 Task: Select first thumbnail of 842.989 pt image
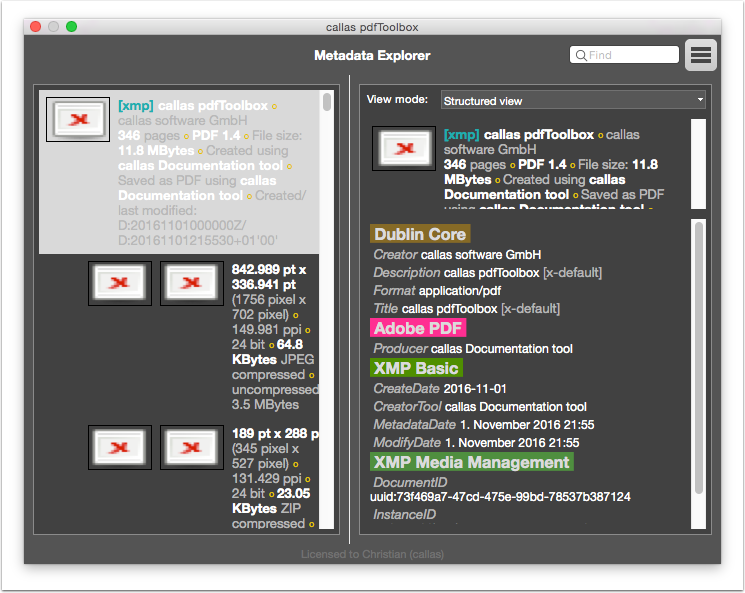coord(120,283)
